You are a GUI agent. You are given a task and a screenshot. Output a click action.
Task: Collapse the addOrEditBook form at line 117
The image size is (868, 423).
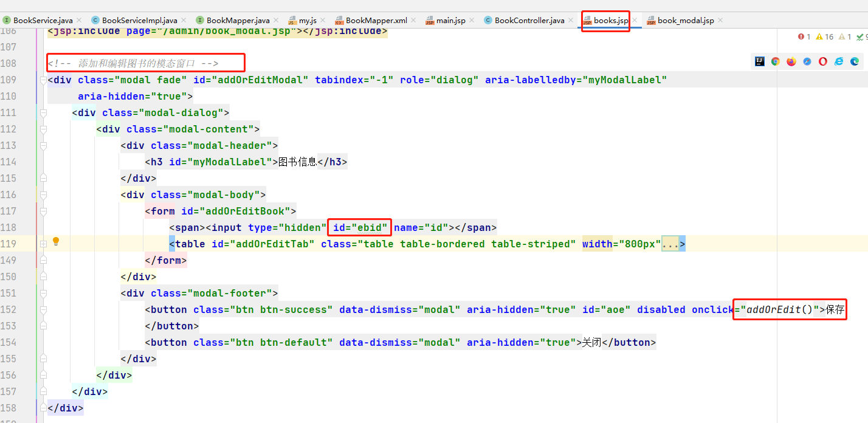click(43, 211)
